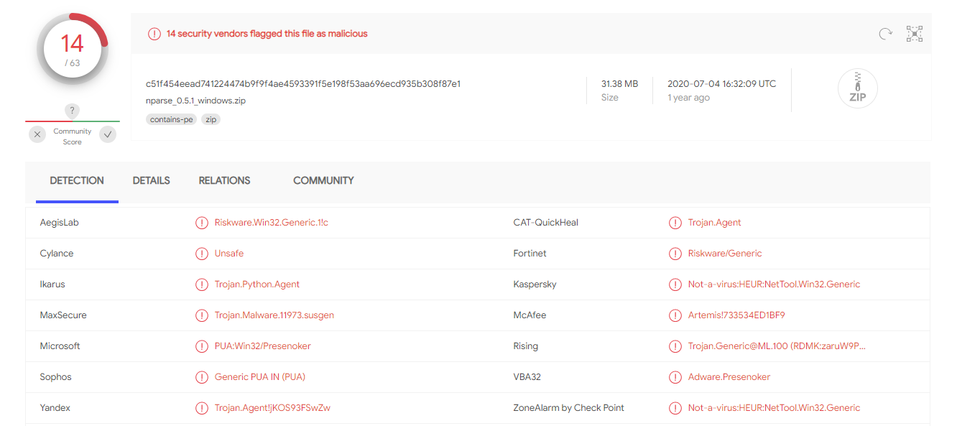Viewport: 980px width, 426px height.
Task: Click the MaxSecure vendor name
Action: pyautogui.click(x=63, y=315)
